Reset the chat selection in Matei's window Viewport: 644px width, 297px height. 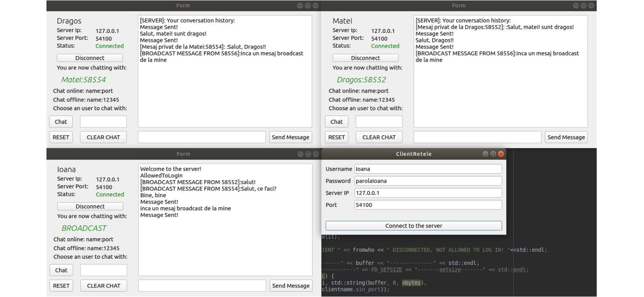[336, 137]
